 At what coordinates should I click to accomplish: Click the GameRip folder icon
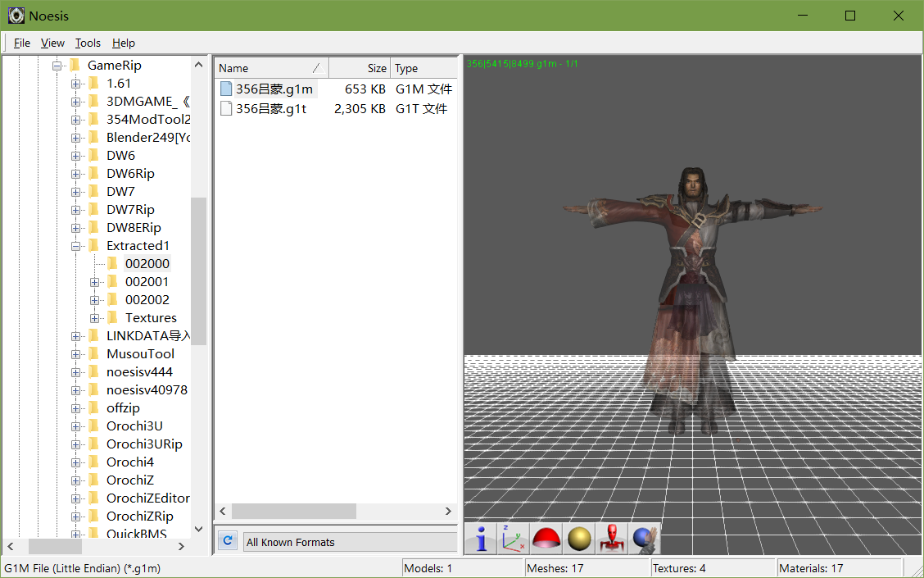pyautogui.click(x=75, y=65)
